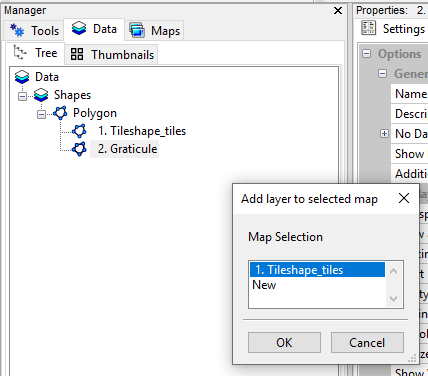Open the Settings tab in Properties

point(393,29)
